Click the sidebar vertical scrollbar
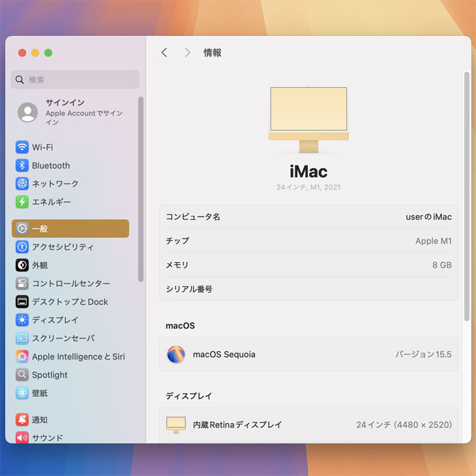Viewport: 476px width, 476px height. 141,189
